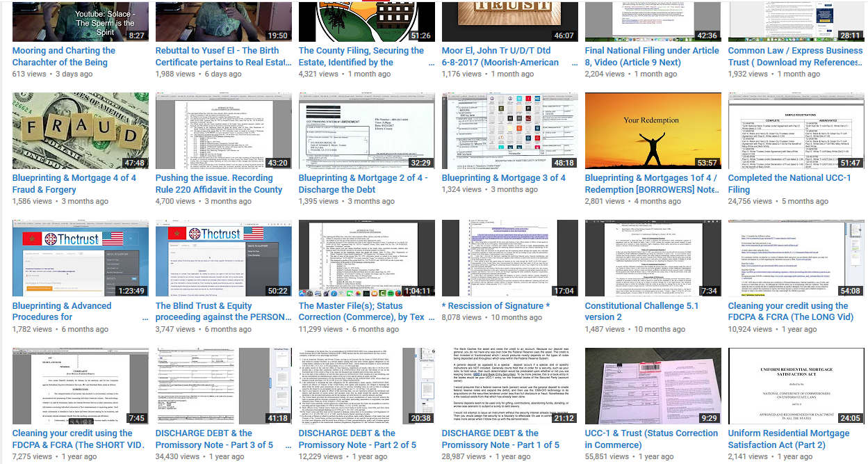Open 'Blueprinting & Mortgage 4 of 4' title
The width and height of the screenshot is (868, 464).
point(74,184)
